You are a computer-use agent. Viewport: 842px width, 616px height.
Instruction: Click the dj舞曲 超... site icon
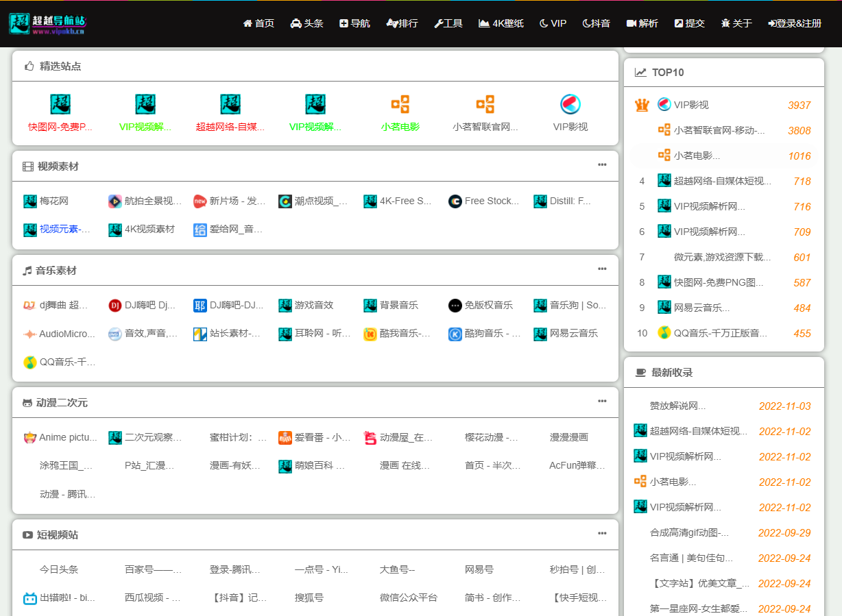click(29, 306)
